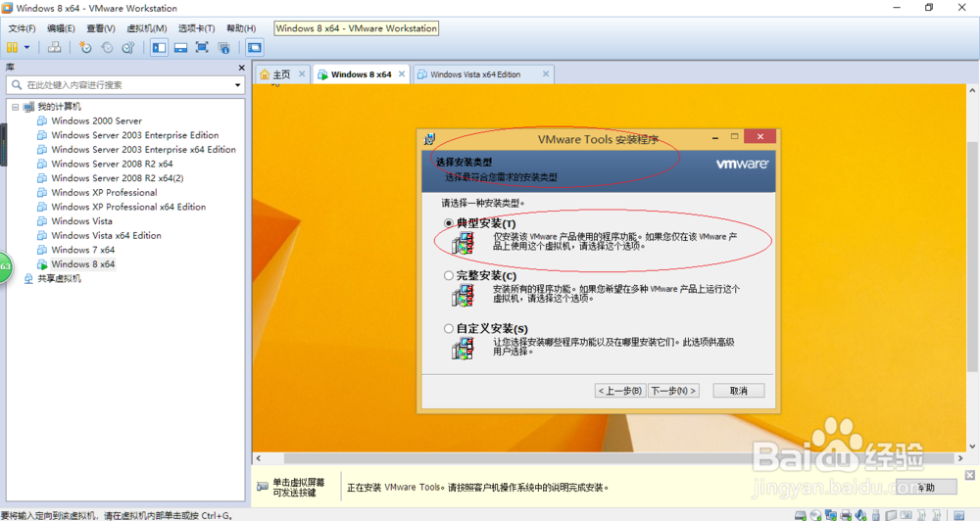Screen dimensions: 980x521
Task: Click revert to snapshot toolbar icon
Action: pyautogui.click(x=107, y=47)
